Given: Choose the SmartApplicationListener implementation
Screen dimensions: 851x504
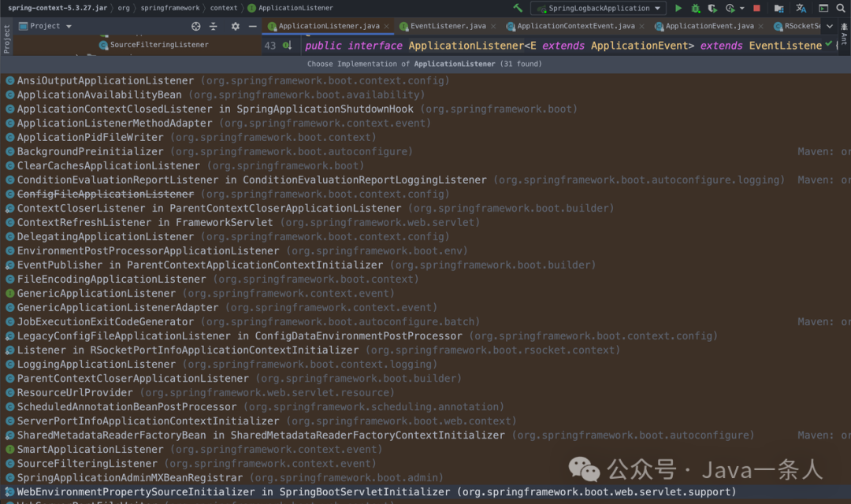Looking at the screenshot, I should pyautogui.click(x=90, y=450).
